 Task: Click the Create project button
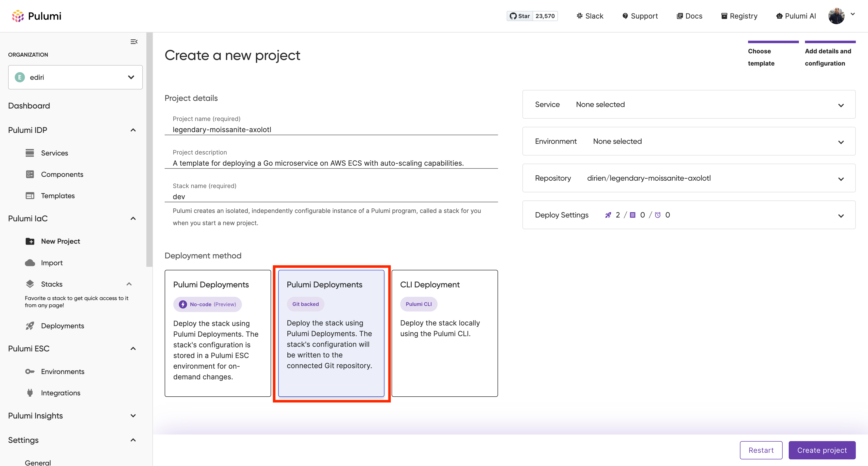tap(822, 450)
